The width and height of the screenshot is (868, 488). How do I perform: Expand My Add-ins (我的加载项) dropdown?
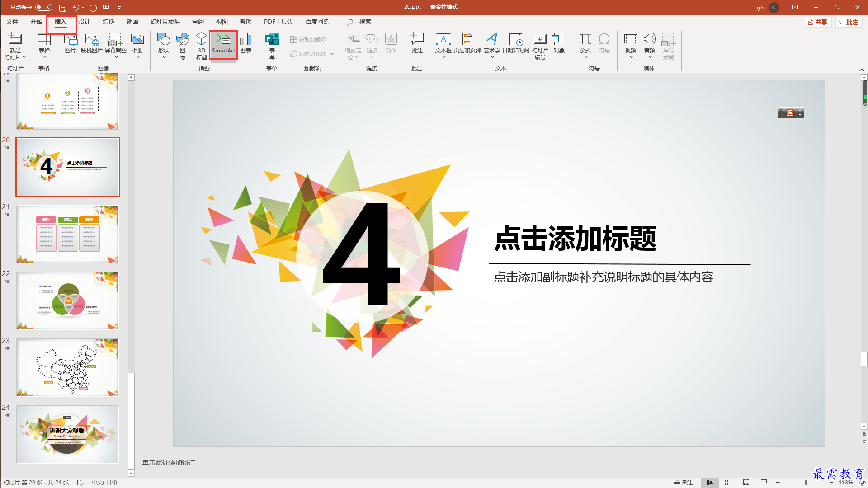[x=332, y=54]
